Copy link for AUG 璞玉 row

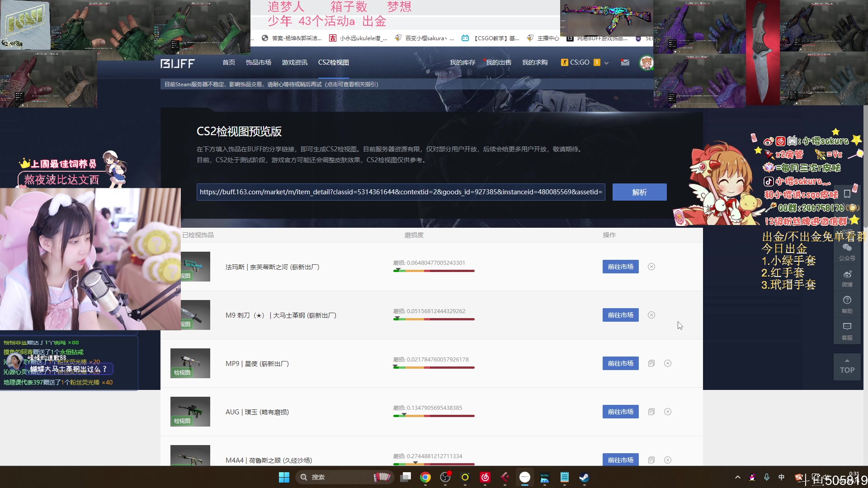point(651,412)
